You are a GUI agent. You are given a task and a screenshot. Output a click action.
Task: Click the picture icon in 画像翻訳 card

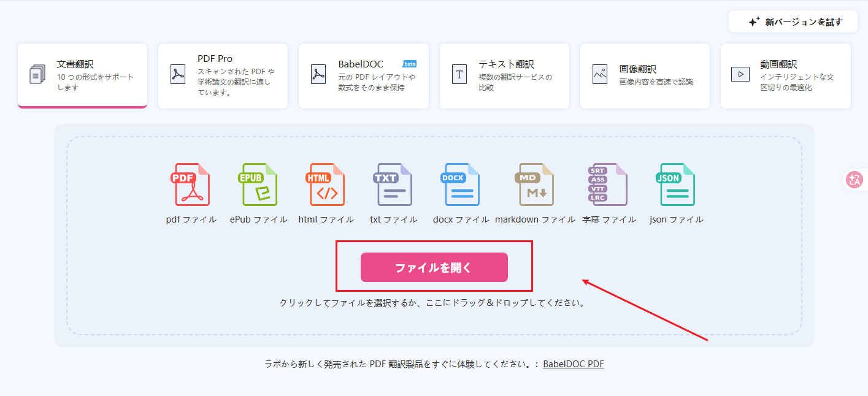click(x=599, y=74)
